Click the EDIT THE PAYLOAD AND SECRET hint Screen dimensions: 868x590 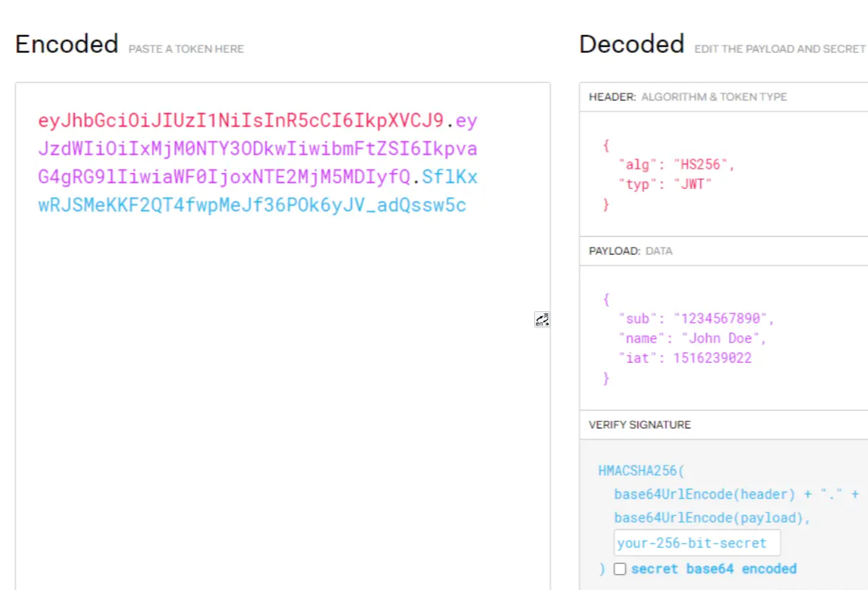780,49
